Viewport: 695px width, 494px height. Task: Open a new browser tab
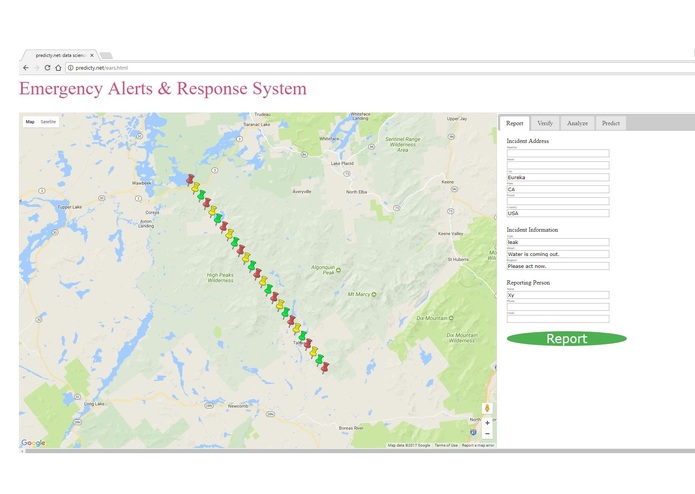[x=106, y=55]
